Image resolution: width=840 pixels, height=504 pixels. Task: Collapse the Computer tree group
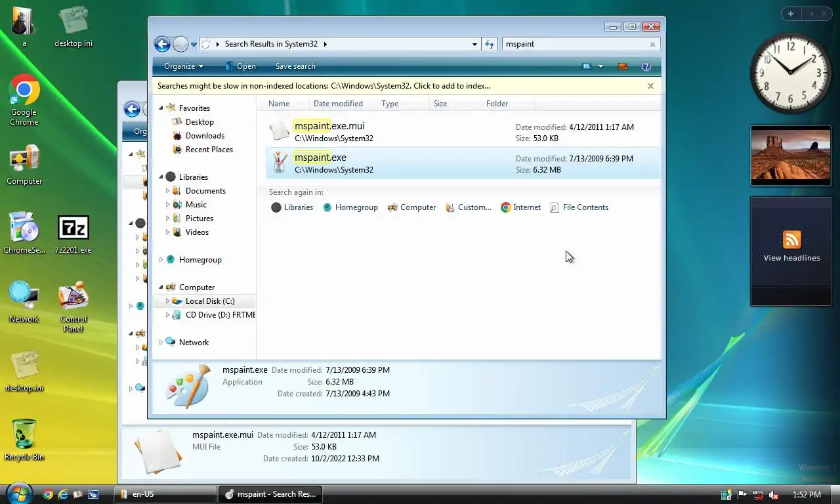pyautogui.click(x=161, y=287)
